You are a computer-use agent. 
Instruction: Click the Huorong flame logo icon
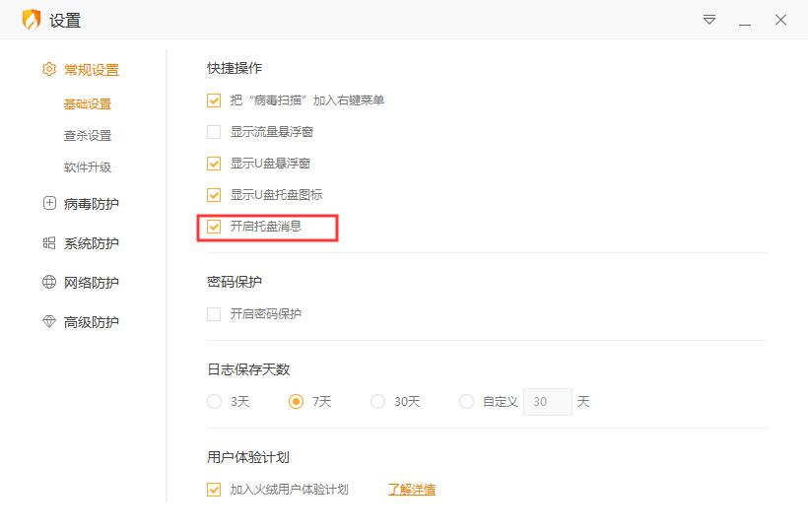click(x=31, y=20)
